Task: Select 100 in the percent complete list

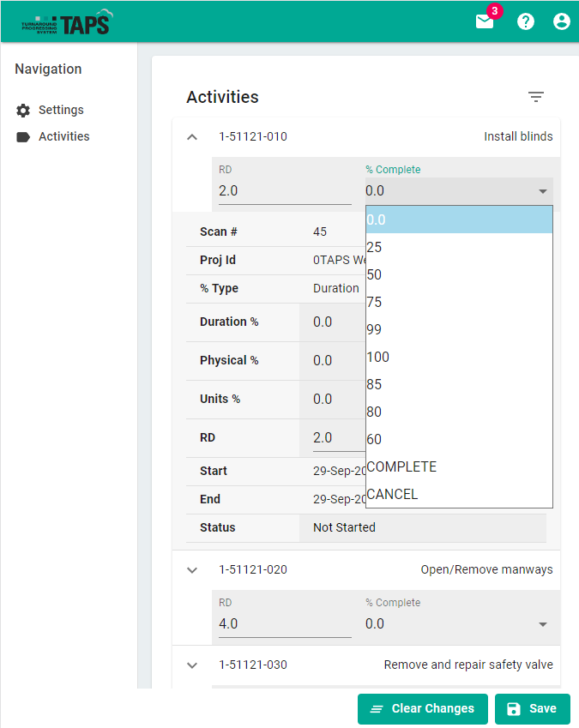Action: pos(459,357)
